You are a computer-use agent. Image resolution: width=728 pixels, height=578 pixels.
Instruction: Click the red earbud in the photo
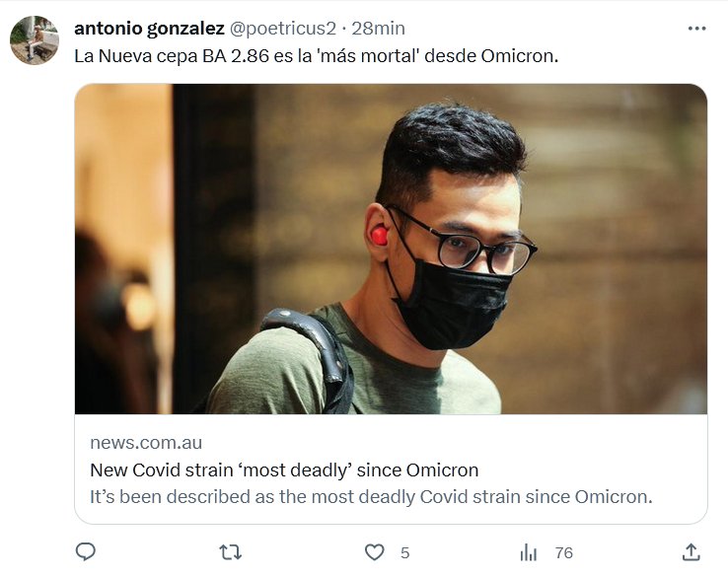tap(379, 235)
